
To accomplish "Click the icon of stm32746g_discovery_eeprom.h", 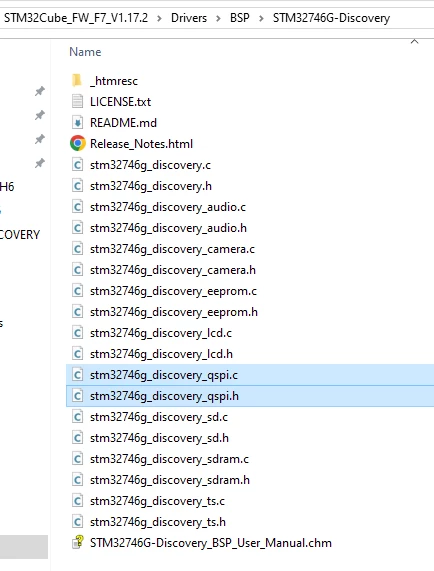I will pyautogui.click(x=77, y=312).
